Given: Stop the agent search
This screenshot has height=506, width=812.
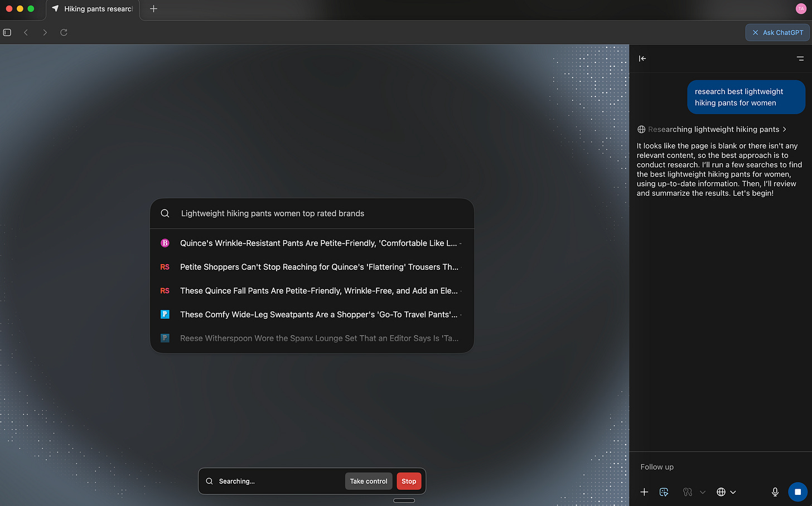Looking at the screenshot, I should (409, 481).
